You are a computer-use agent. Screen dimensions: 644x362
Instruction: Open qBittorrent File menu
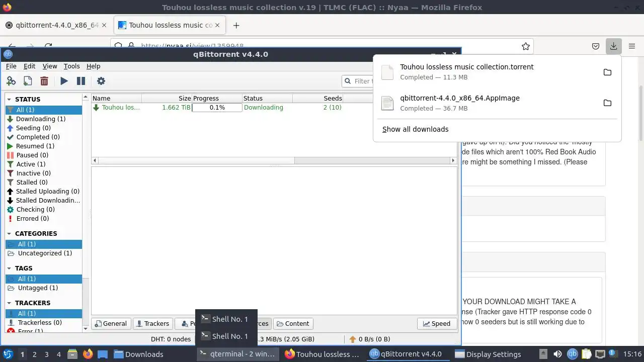[11, 66]
